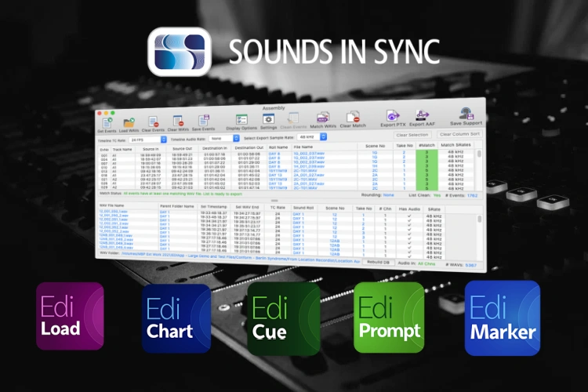Open the Select Export Sample Rate dropdown
Image resolution: width=588 pixels, height=392 pixels.
[312, 137]
